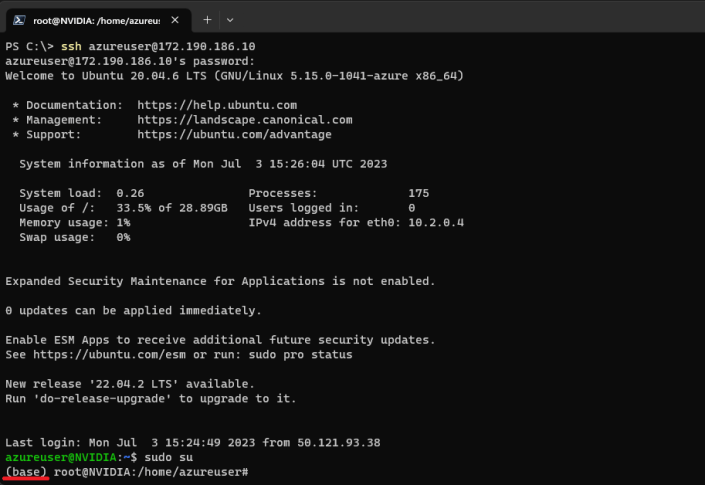The image size is (705, 485).
Task: Click the https://ubuntu.com/advantage support URL
Action: (x=234, y=135)
